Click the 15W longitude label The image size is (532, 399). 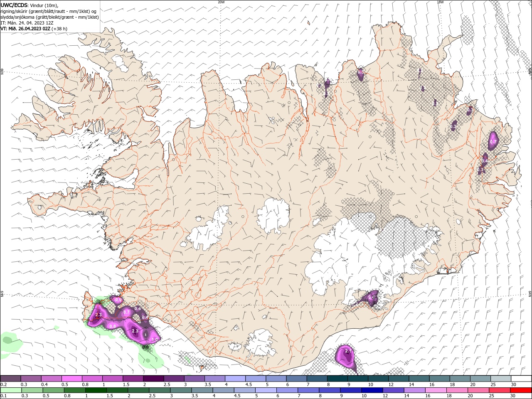pos(440,2)
